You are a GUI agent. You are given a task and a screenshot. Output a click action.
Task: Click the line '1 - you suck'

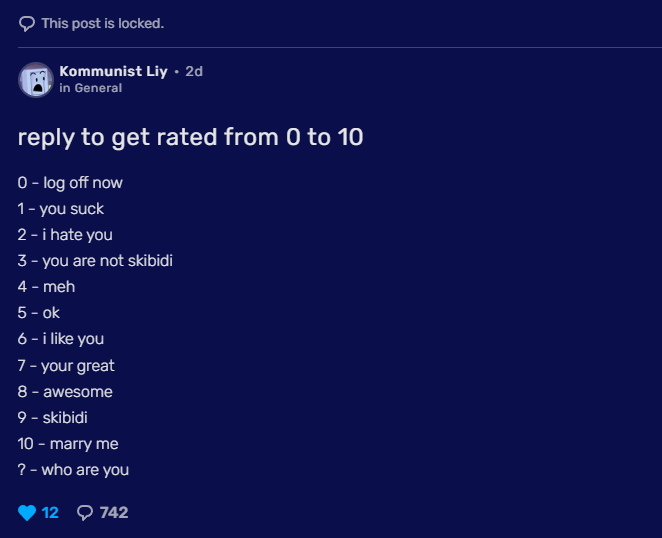pos(61,209)
